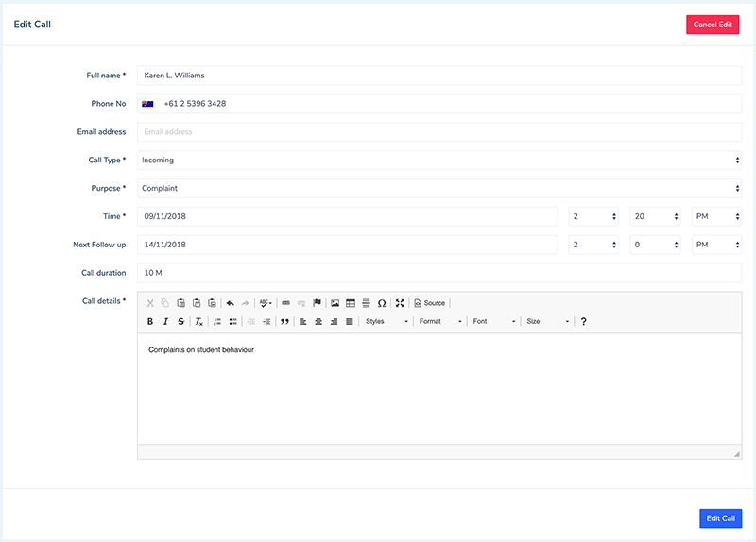Screen dimensions: 756x542
Task: Open the Time hour selector
Action: [593, 216]
